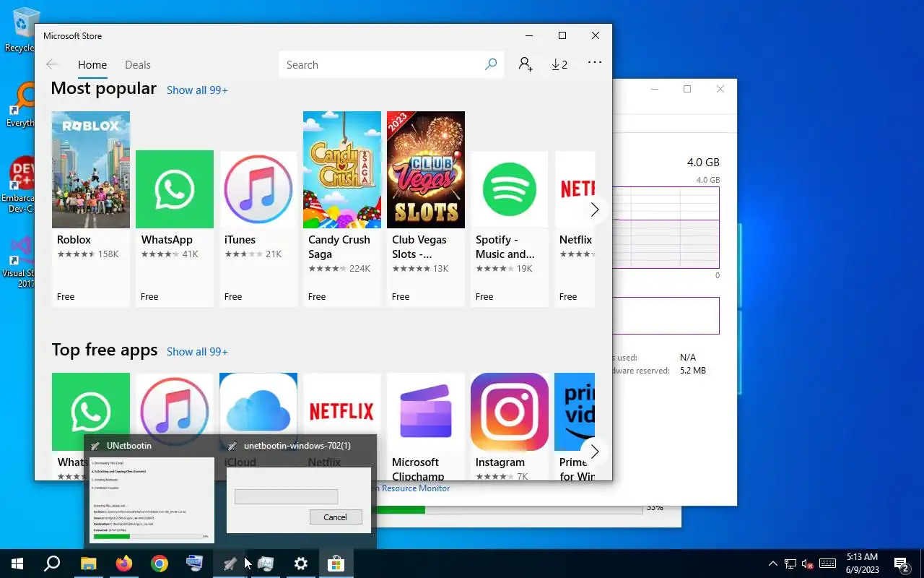Launch Google Chrome from the taskbar
The height and width of the screenshot is (578, 924).
160,564
